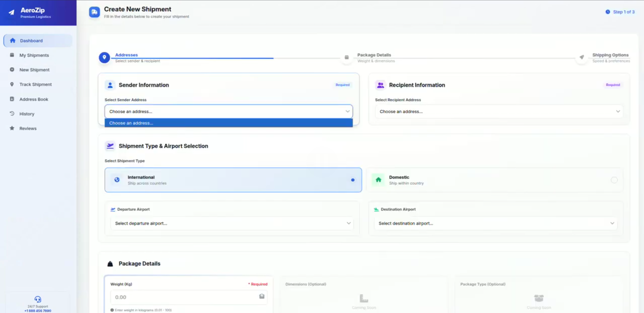Viewport: 644px width, 313px height.
Task: Click the Domestic green house icon
Action: click(x=378, y=180)
